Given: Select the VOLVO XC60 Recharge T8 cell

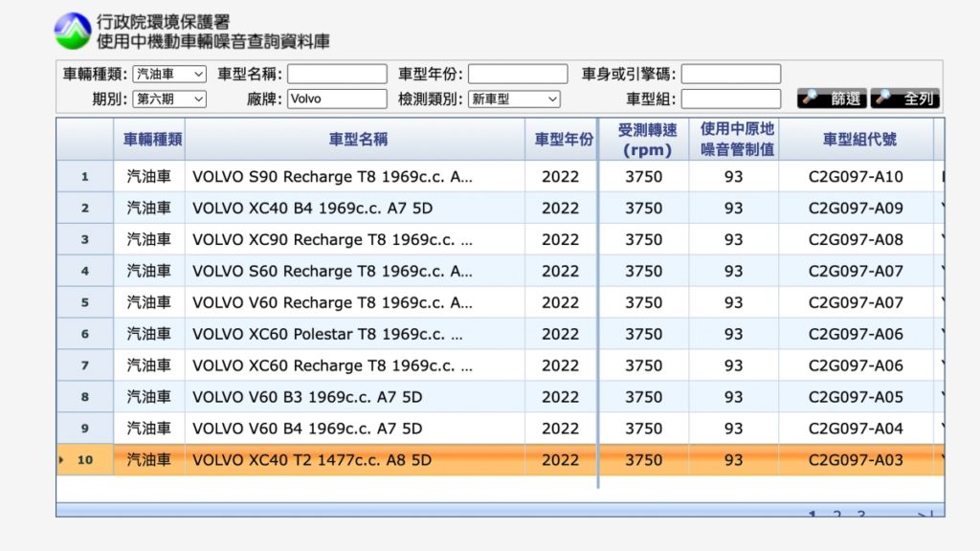Looking at the screenshot, I should tap(355, 365).
